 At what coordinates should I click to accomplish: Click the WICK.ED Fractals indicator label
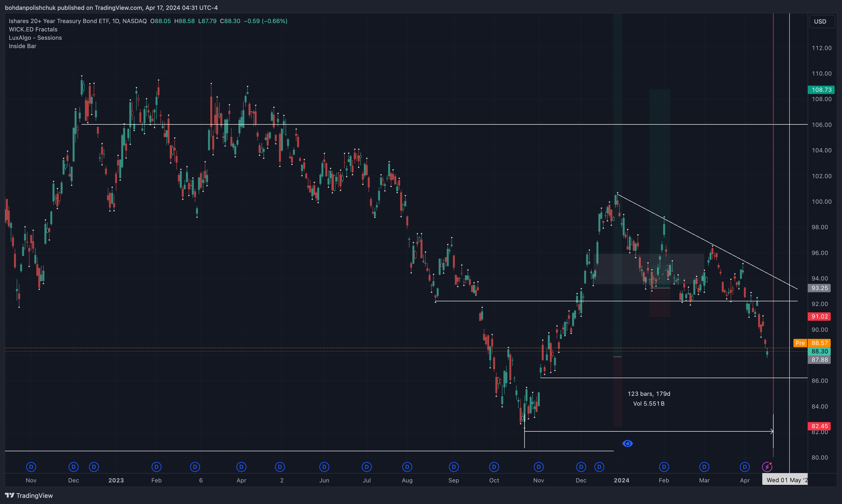click(x=33, y=29)
